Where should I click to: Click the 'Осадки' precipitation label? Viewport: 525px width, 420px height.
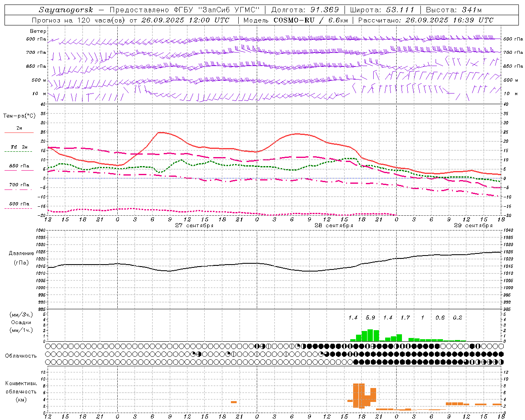[x=21, y=322]
